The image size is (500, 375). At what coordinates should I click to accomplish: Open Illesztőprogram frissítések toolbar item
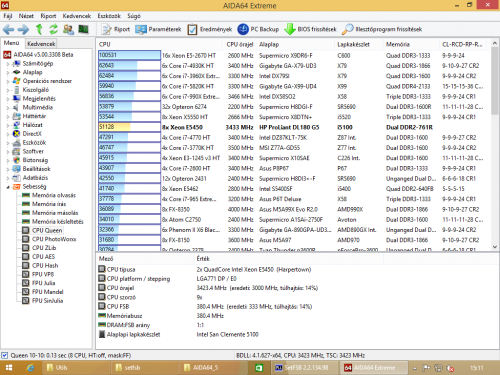(x=382, y=29)
